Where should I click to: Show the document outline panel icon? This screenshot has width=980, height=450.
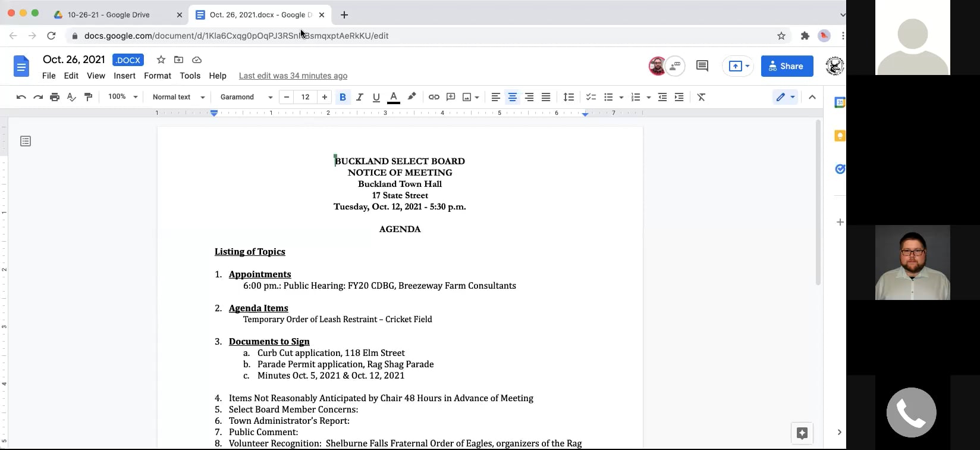click(26, 141)
